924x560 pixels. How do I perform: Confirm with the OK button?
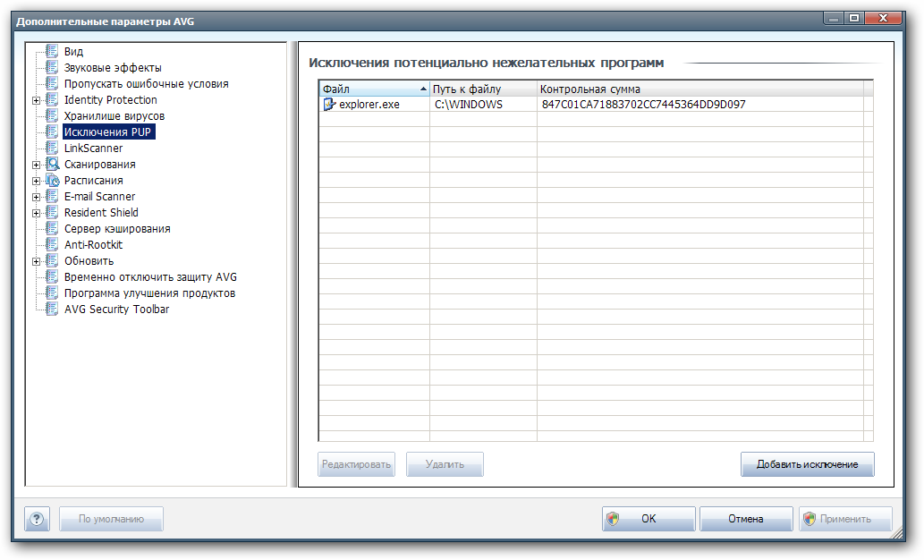tap(648, 519)
